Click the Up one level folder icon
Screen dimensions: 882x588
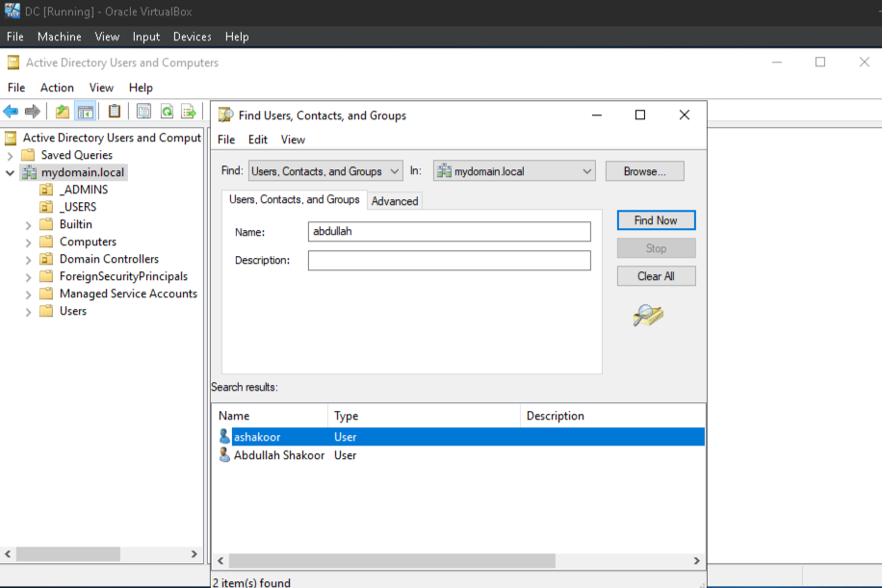tap(63, 112)
